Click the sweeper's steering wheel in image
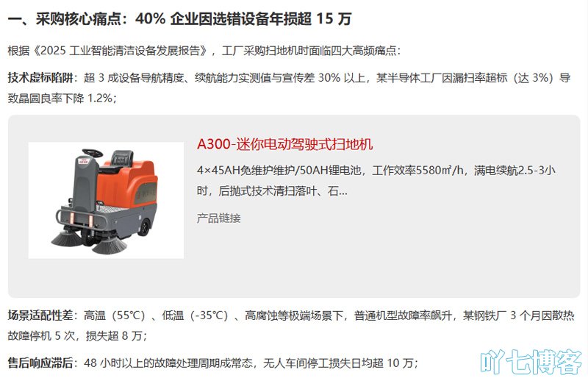Screen dimensions: 588x392 (x=93, y=153)
